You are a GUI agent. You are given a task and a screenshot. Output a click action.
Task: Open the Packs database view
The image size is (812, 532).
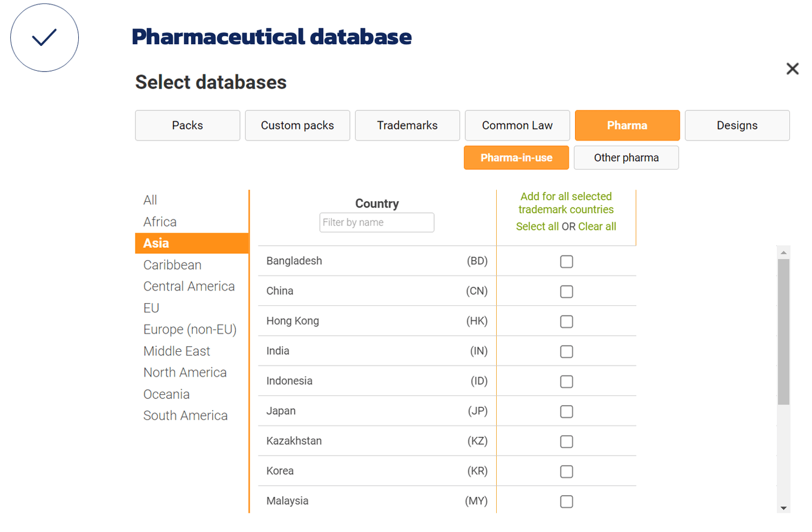click(x=187, y=125)
